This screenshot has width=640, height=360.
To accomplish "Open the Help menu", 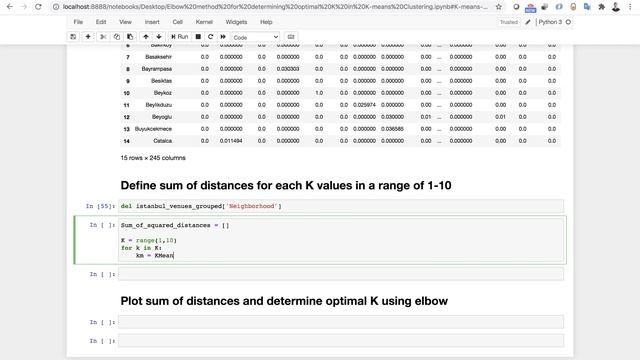I will click(266, 22).
